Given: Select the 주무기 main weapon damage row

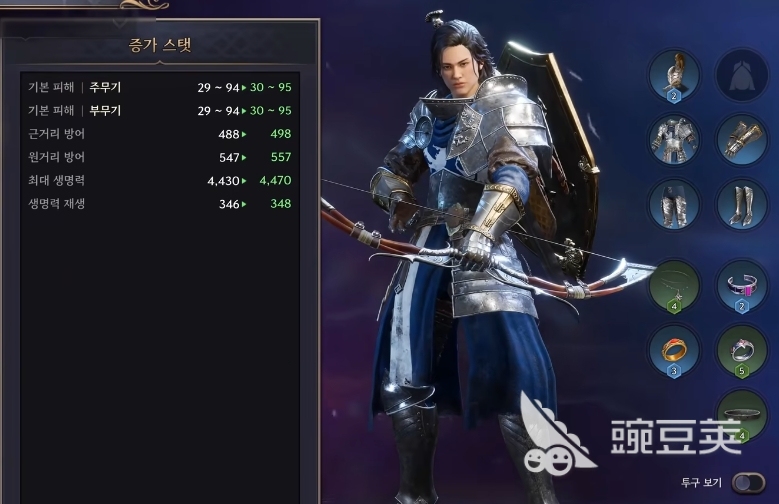Looking at the screenshot, I should coord(159,87).
